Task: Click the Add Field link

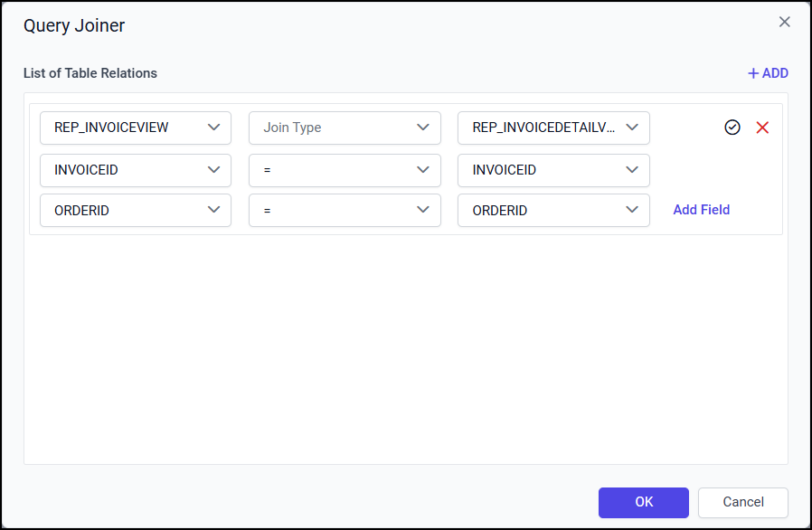Action: (701, 210)
